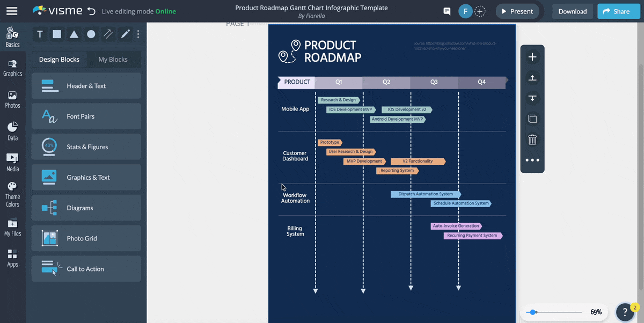Click the Share button
This screenshot has width=644, height=323.
click(618, 11)
